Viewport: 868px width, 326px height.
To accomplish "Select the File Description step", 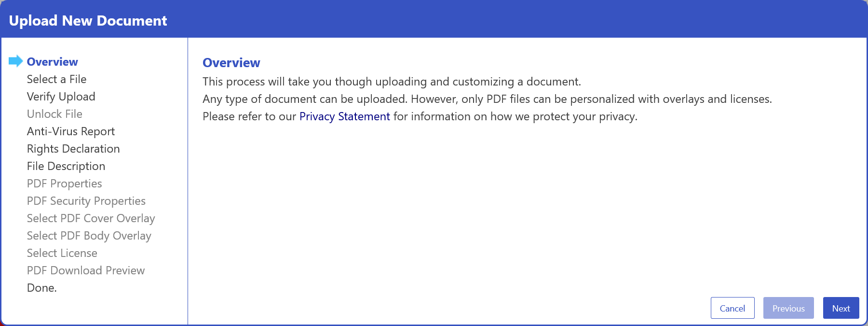I will click(x=66, y=166).
